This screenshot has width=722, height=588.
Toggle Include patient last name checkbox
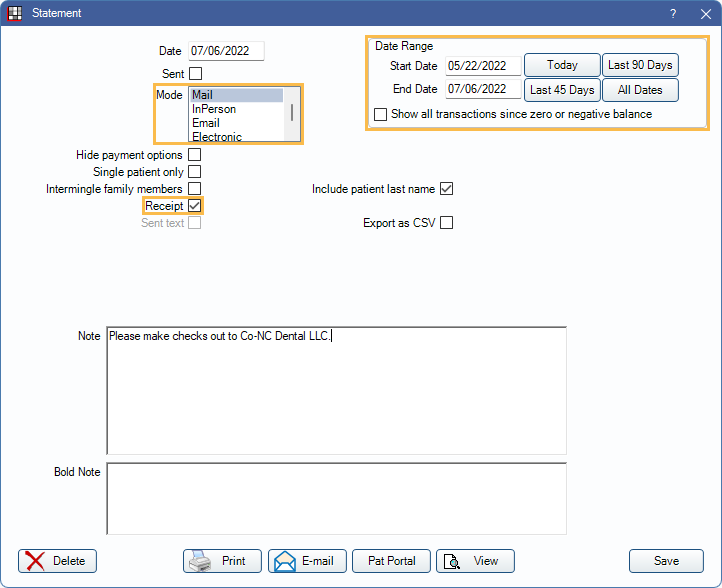coord(446,188)
